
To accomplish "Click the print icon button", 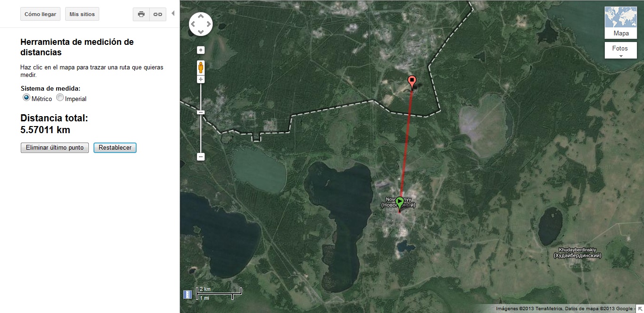I will coord(141,14).
